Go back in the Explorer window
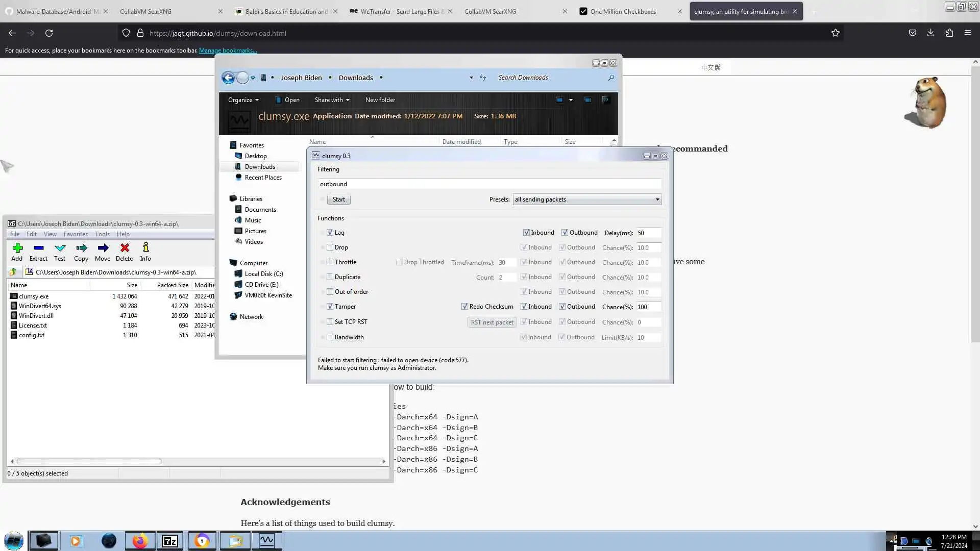 coord(228,78)
